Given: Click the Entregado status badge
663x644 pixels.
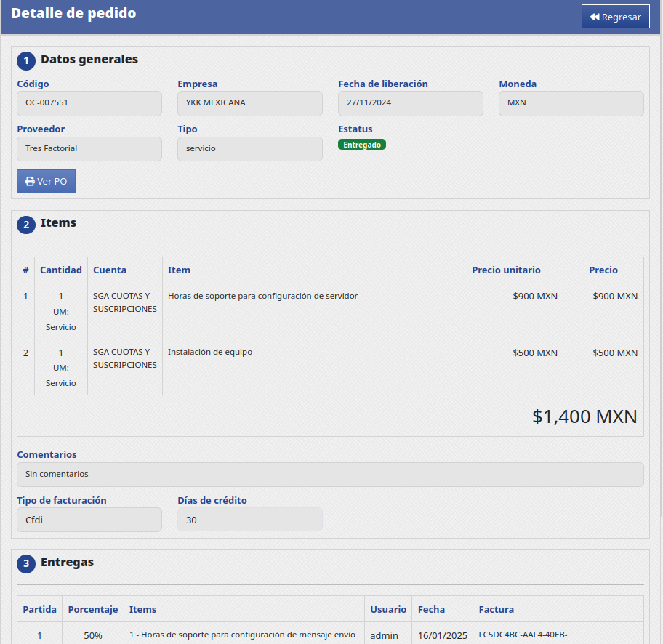Looking at the screenshot, I should click(x=361, y=145).
